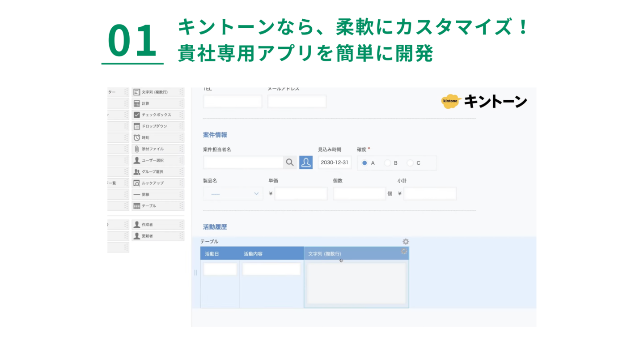This screenshot has width=644, height=363.
Task: Select confidence level C radio button
Action: tap(410, 163)
